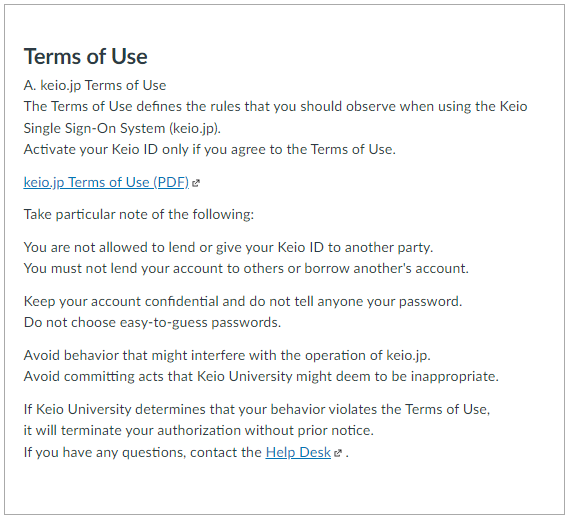Click the 'If you have any questions' text

(143, 452)
